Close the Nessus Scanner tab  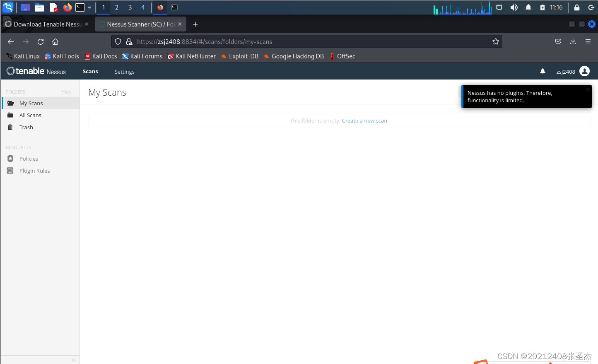pyautogui.click(x=180, y=24)
